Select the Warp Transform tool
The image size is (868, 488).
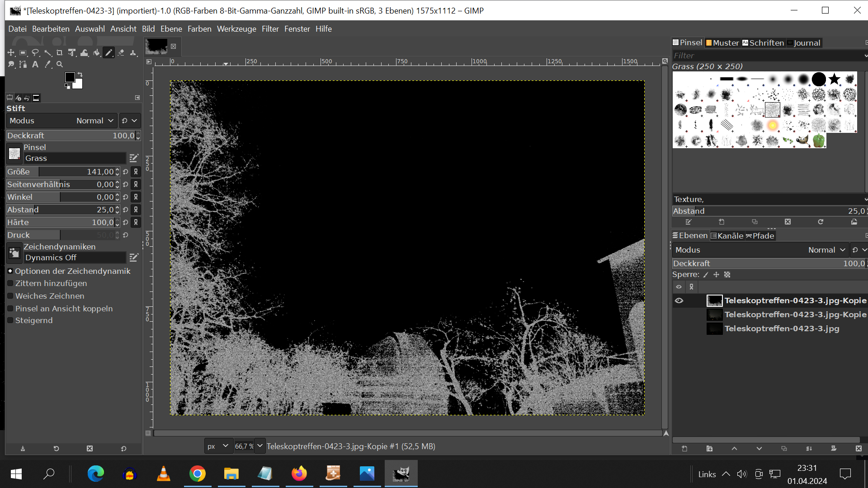(84, 53)
